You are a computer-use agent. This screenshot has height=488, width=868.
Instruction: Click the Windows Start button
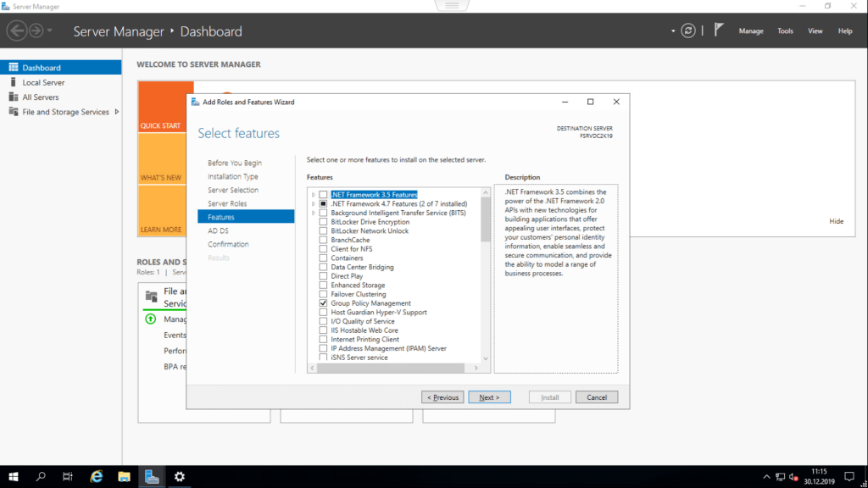coord(14,477)
